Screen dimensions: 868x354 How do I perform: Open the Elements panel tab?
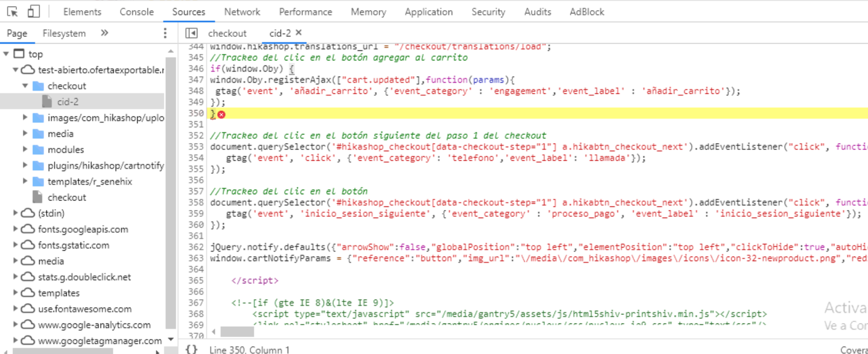82,12
